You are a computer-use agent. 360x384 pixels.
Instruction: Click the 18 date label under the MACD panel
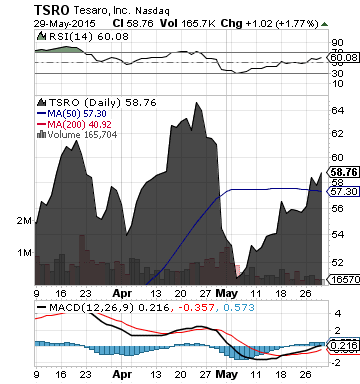[281, 374]
